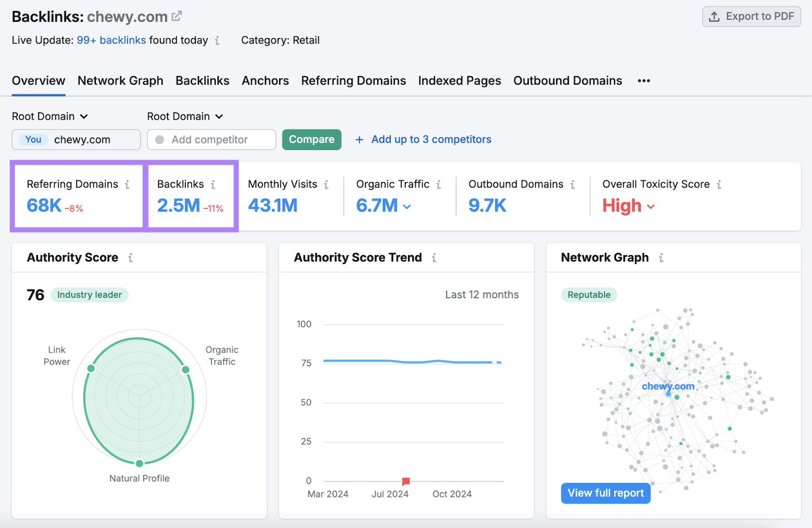Click the Network Graph panel info icon
812x528 pixels.
pyautogui.click(x=661, y=257)
